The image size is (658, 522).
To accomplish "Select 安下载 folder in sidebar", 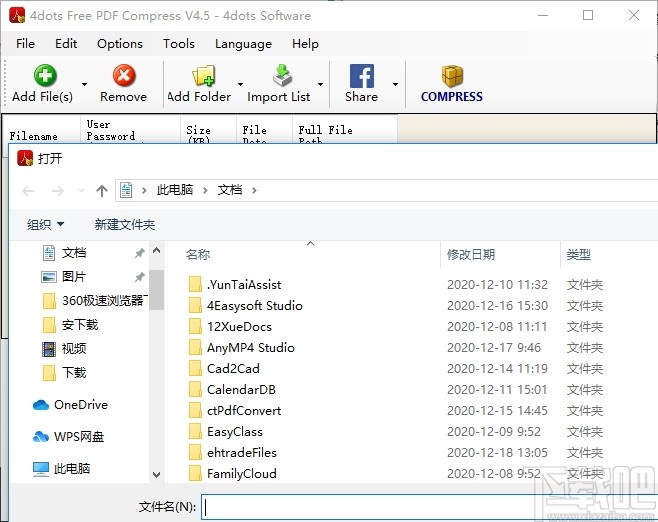I will [x=70, y=325].
